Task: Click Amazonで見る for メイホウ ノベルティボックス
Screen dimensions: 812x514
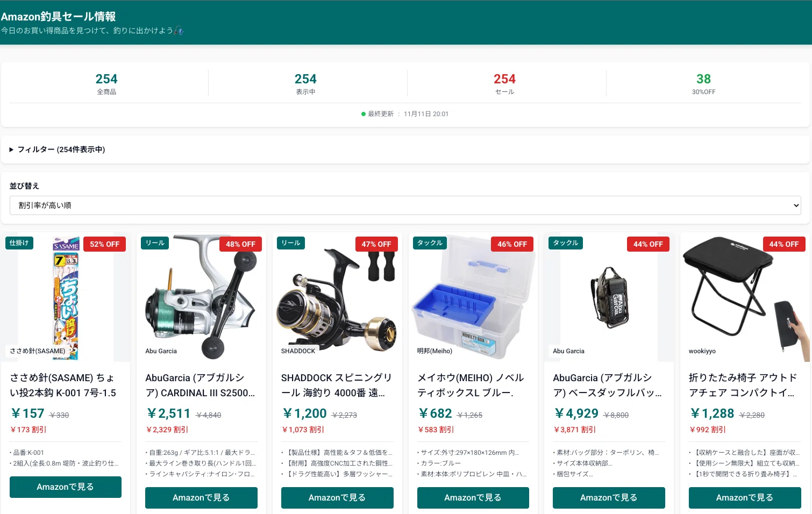Action: tap(473, 498)
